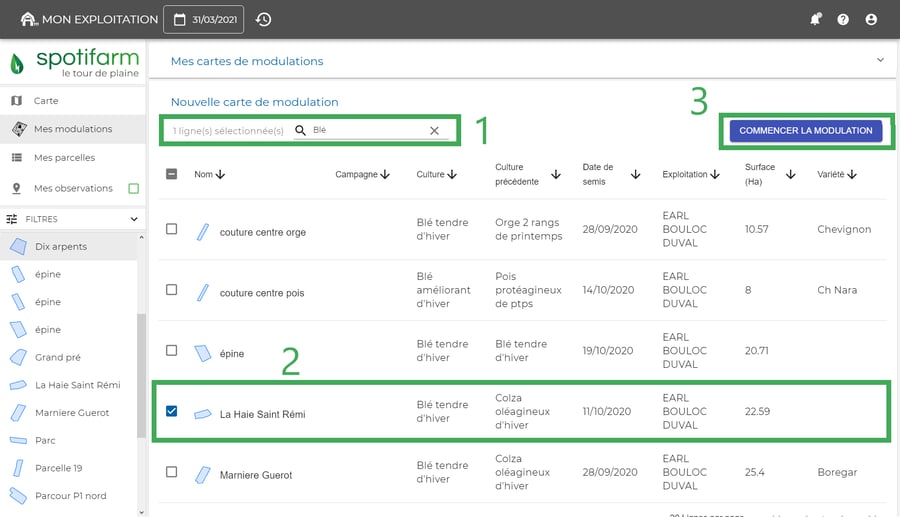Select Grand pré in the sidebar parcel list
Viewport: 900px width, 517px height.
[69, 357]
